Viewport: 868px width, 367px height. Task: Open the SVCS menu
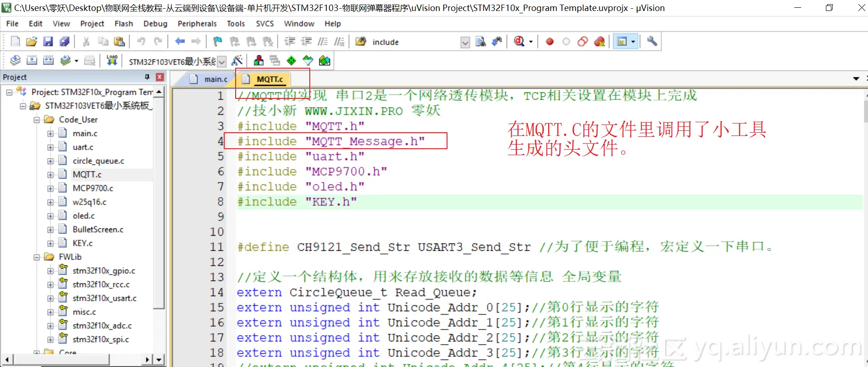(x=264, y=23)
